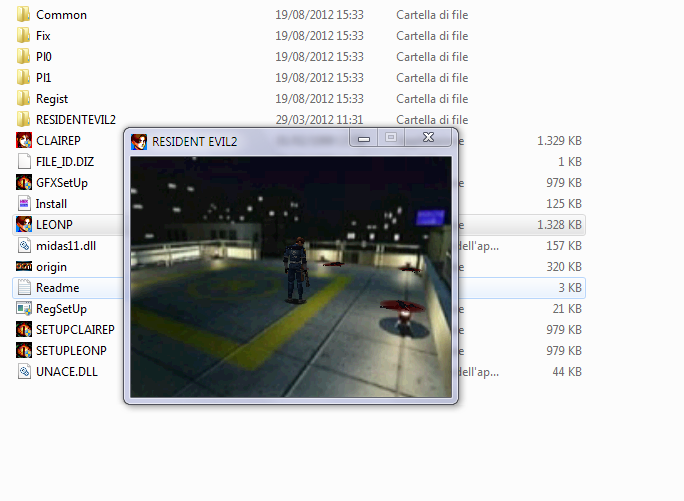Viewport: 684px width, 501px height.
Task: Select the Readme file name
Action: [x=58, y=288]
